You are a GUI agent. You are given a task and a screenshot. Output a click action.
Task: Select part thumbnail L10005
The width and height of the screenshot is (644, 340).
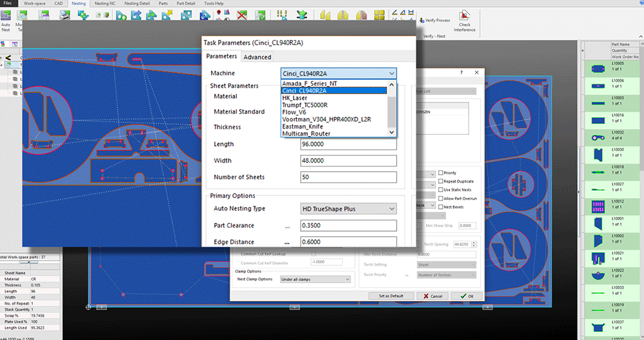(x=598, y=68)
